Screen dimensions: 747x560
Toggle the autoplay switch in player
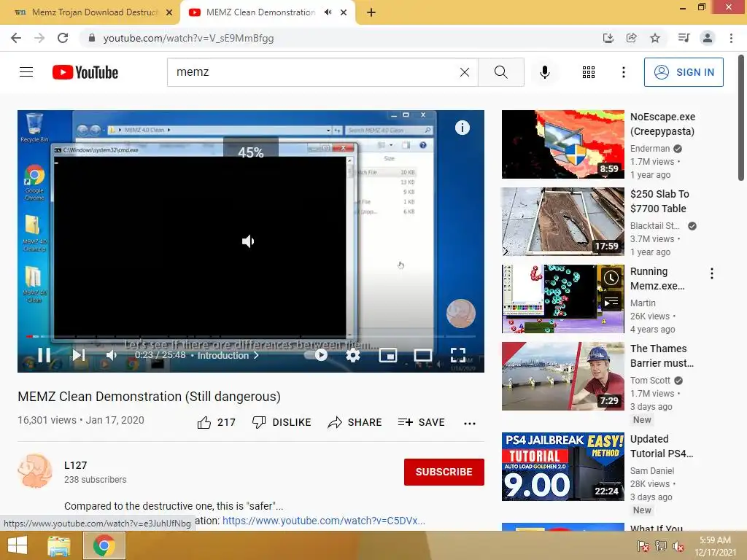[317, 355]
